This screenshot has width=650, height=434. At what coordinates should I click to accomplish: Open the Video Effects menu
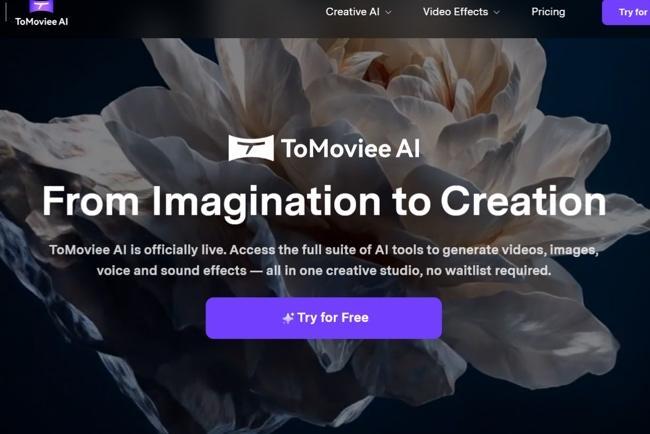[x=455, y=12]
